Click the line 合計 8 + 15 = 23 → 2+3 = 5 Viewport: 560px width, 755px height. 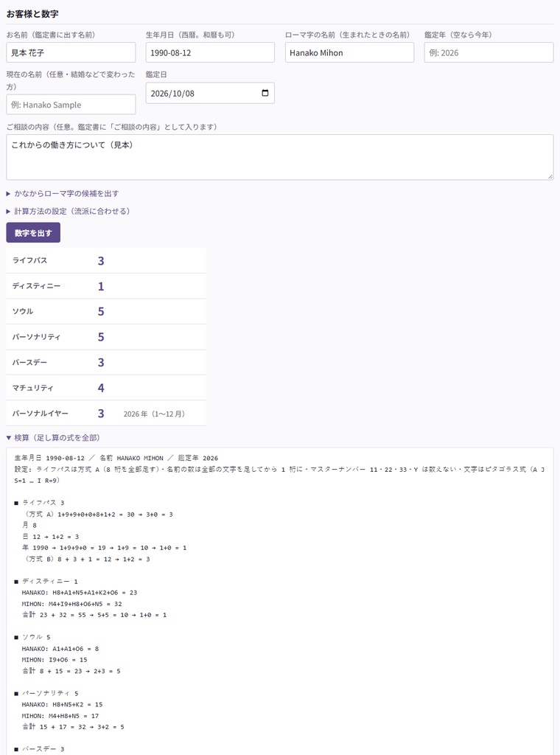point(71,671)
